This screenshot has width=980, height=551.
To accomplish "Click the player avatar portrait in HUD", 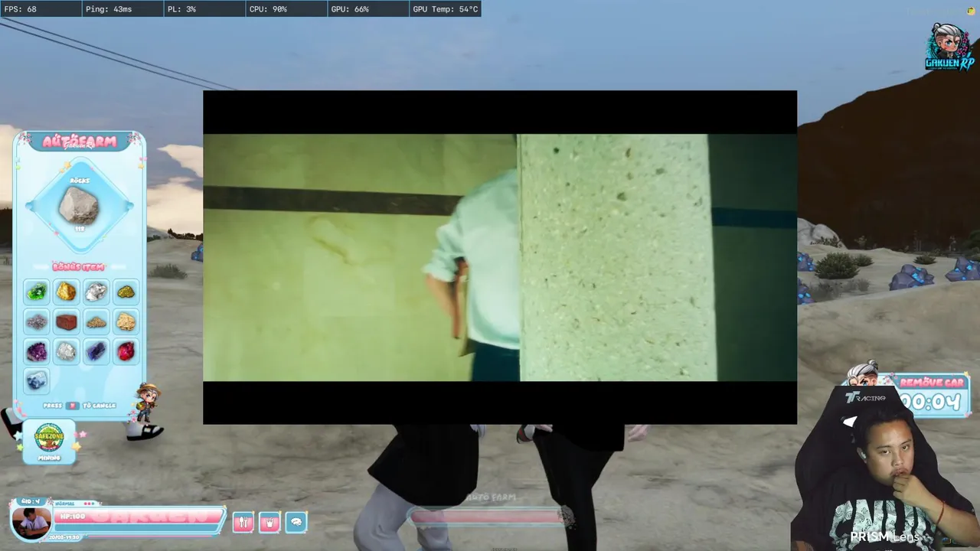I will pyautogui.click(x=31, y=522).
